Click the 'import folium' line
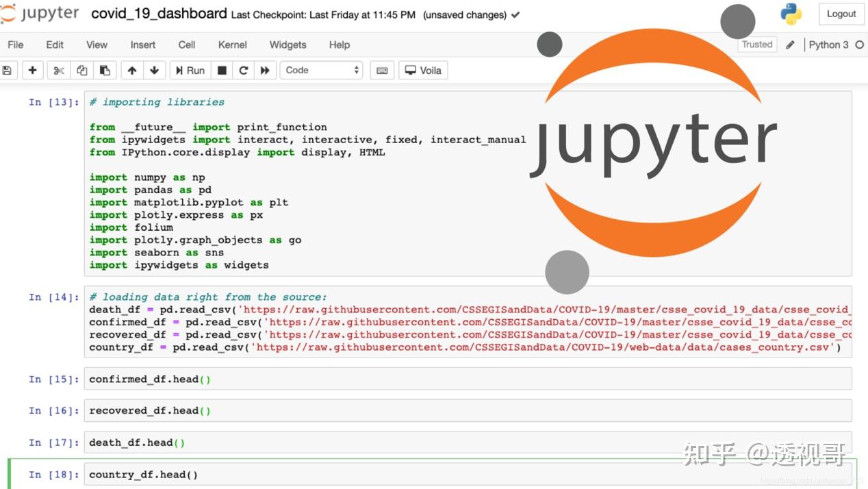 131,227
